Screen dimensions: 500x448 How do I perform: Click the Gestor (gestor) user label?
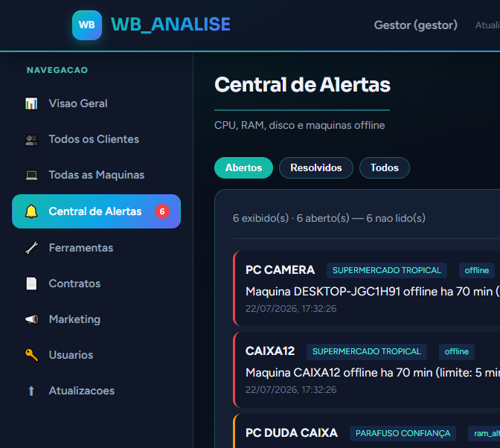click(415, 25)
